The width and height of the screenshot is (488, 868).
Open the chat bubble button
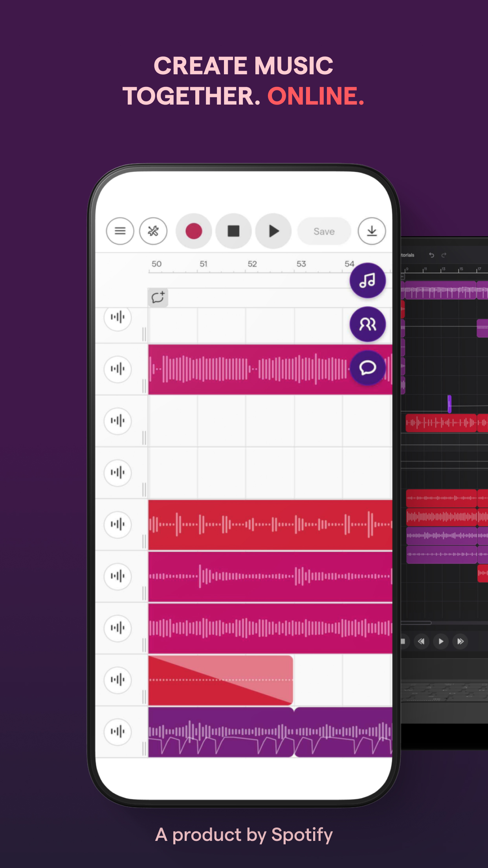coord(368,368)
